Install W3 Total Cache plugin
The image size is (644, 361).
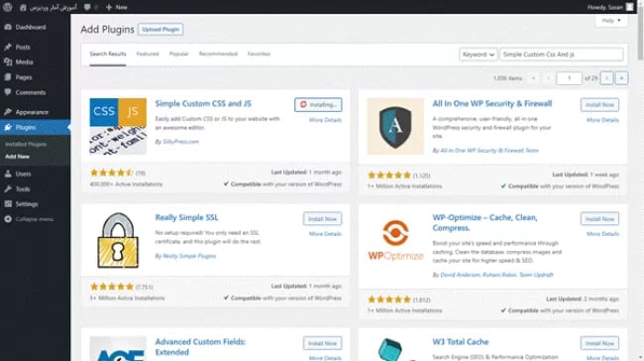[599, 343]
